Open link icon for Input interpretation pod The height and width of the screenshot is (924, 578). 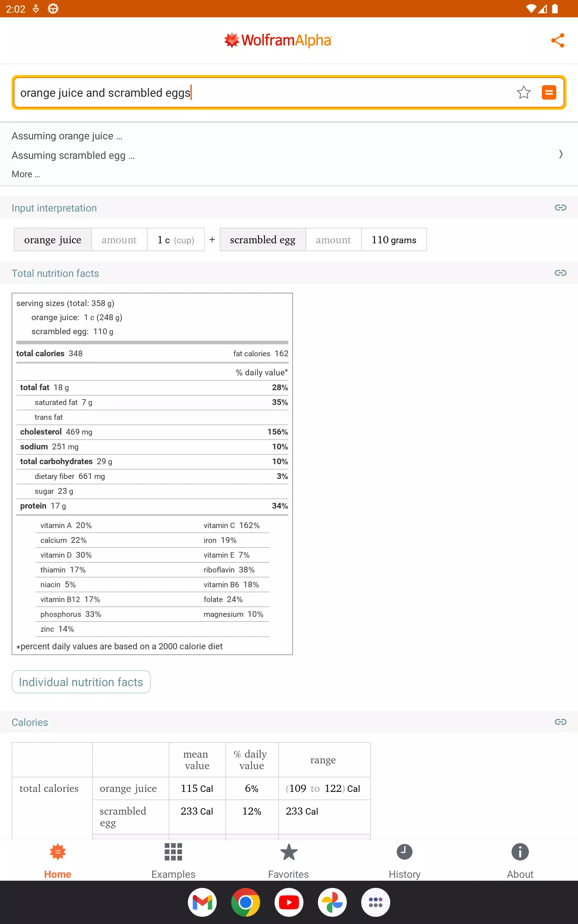click(560, 208)
